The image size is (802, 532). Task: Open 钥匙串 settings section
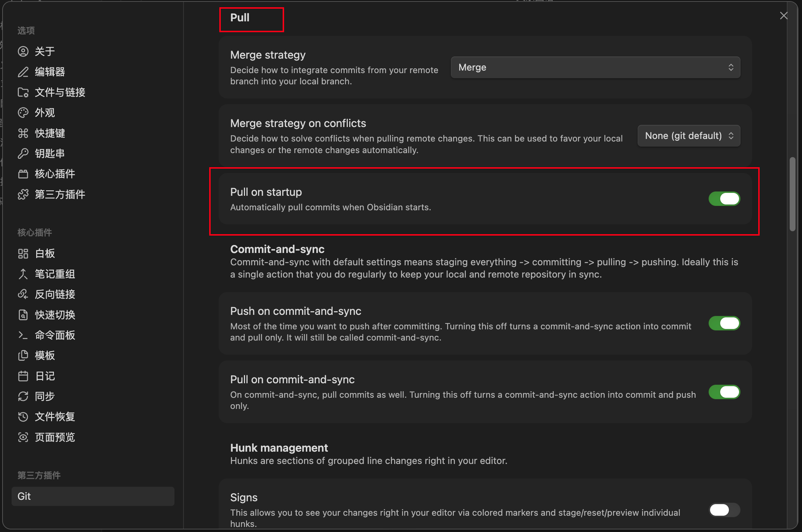(x=93, y=153)
